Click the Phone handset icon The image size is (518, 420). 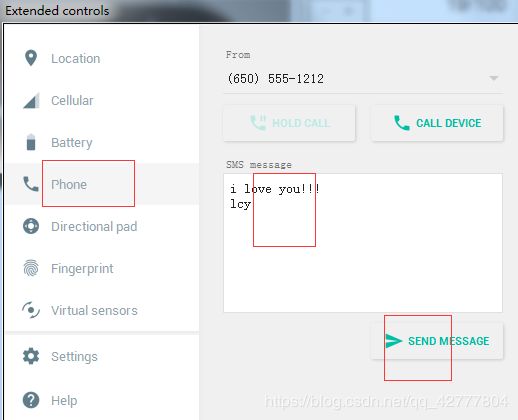coord(31,184)
